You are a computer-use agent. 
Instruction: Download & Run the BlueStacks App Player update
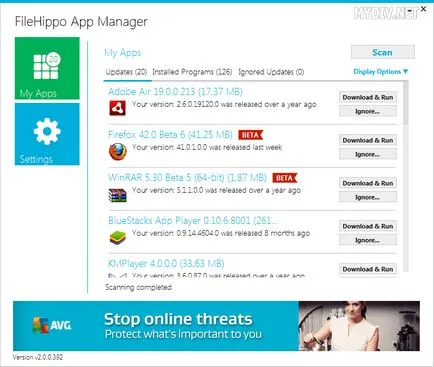coord(368,226)
